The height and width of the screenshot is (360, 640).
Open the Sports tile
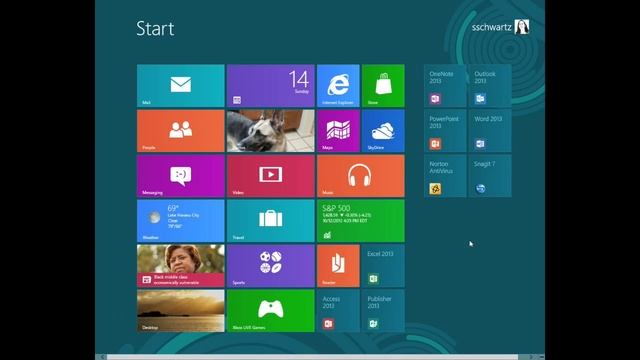pos(271,266)
